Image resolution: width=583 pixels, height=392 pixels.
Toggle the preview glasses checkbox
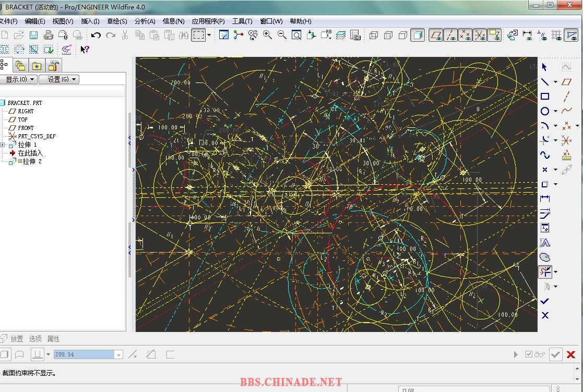click(535, 354)
